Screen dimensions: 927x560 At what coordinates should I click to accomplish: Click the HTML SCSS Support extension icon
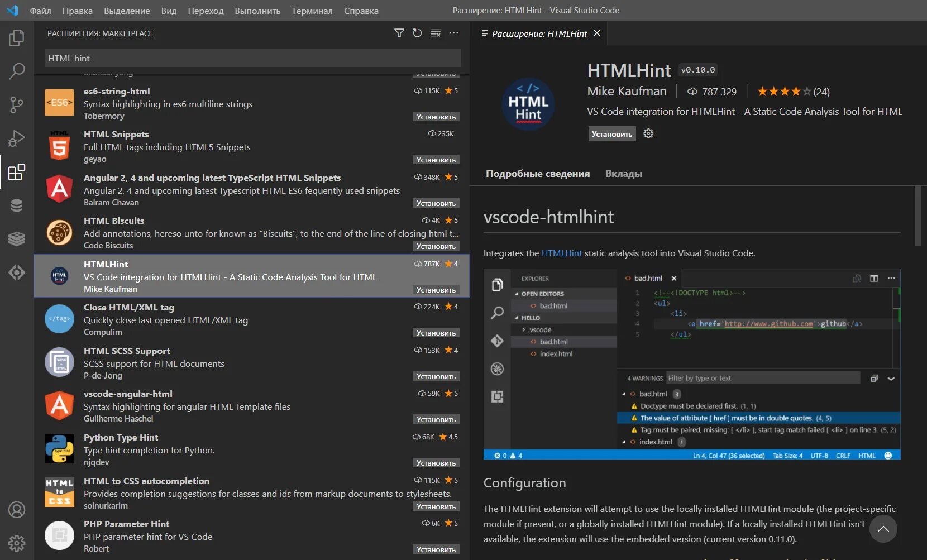[x=59, y=362]
